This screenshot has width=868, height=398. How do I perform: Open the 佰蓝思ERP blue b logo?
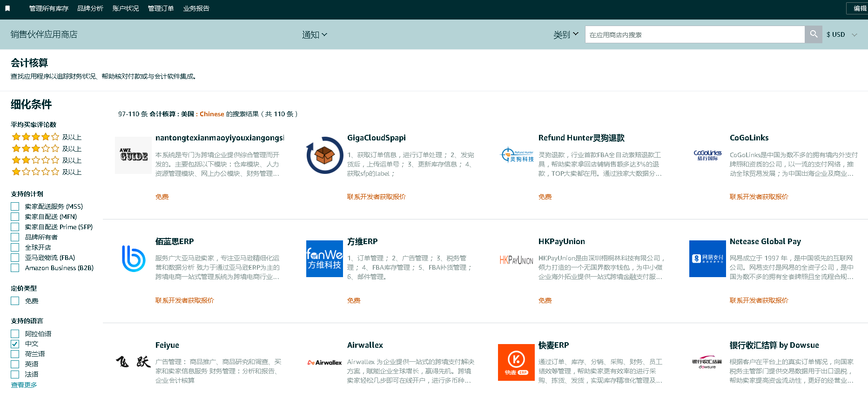134,259
